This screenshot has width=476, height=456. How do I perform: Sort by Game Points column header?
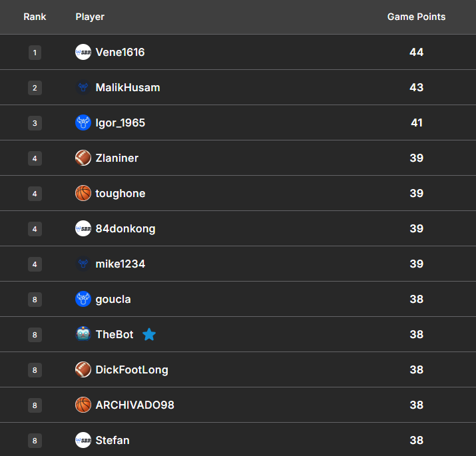pyautogui.click(x=416, y=17)
